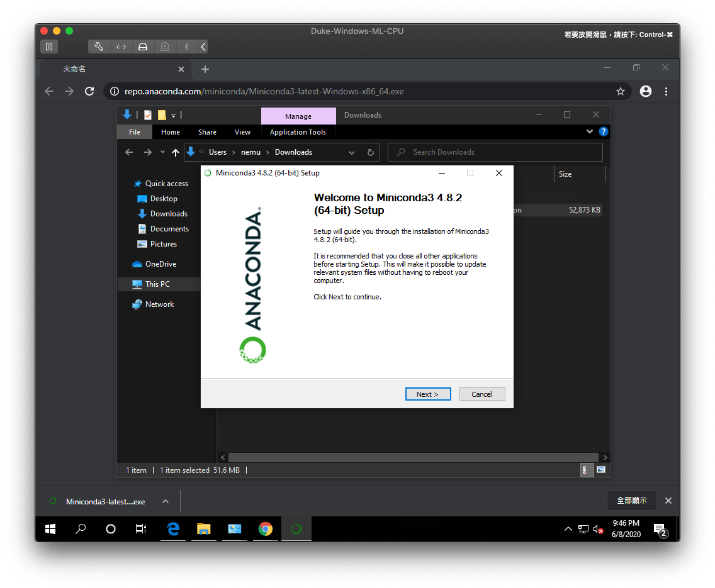Image resolution: width=715 pixels, height=588 pixels.
Task: Click the refresh icon next to the address bar
Action: click(371, 152)
